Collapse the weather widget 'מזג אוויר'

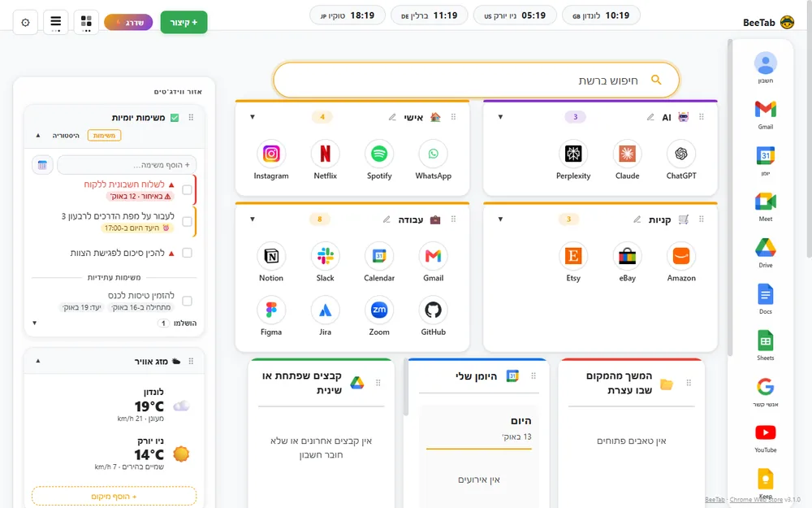(38, 361)
